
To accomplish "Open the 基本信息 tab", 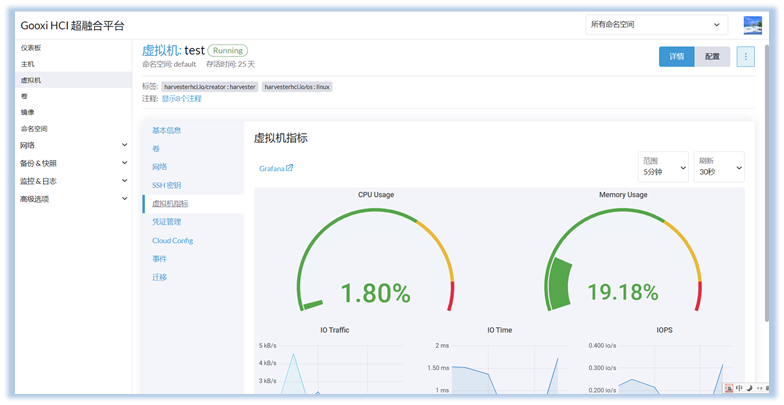I will (x=167, y=130).
